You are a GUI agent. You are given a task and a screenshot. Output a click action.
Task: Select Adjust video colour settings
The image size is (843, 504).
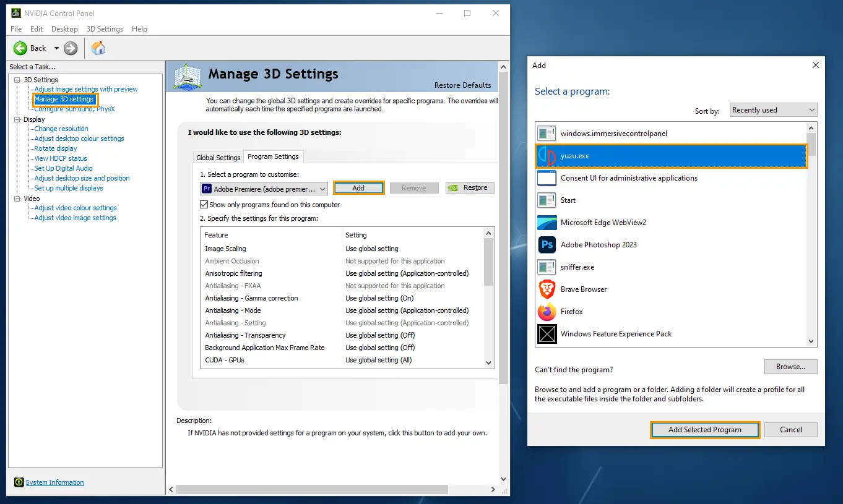click(76, 208)
